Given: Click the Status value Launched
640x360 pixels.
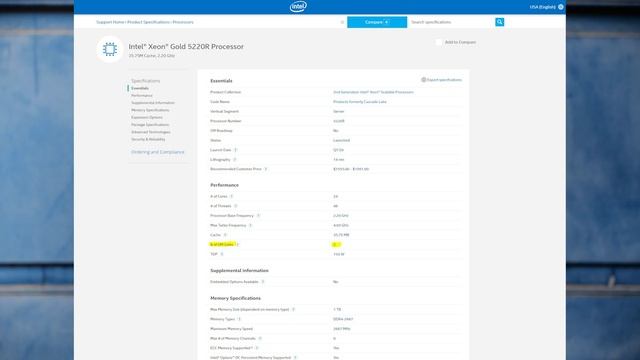Looking at the screenshot, I should coord(341,140).
